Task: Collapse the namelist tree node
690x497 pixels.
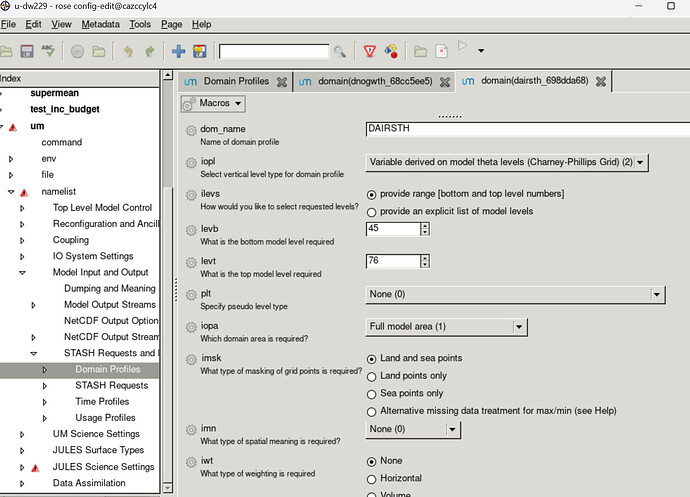Action: pos(11,192)
